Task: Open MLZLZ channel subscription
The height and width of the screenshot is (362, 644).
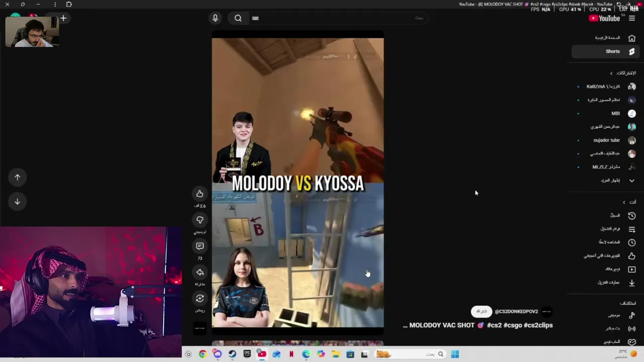Action: click(606, 167)
